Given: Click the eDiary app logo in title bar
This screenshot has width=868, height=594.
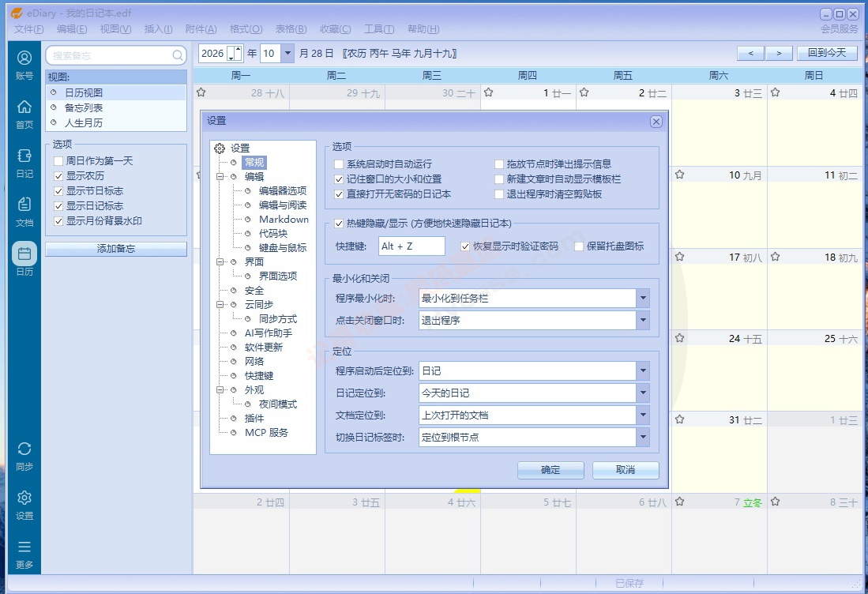Looking at the screenshot, I should point(17,13).
